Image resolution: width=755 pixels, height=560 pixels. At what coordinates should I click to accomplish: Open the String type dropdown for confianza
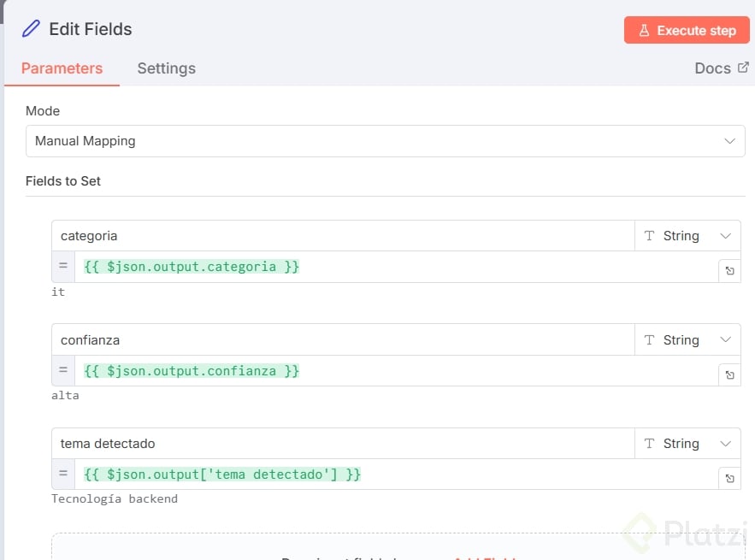tap(687, 340)
